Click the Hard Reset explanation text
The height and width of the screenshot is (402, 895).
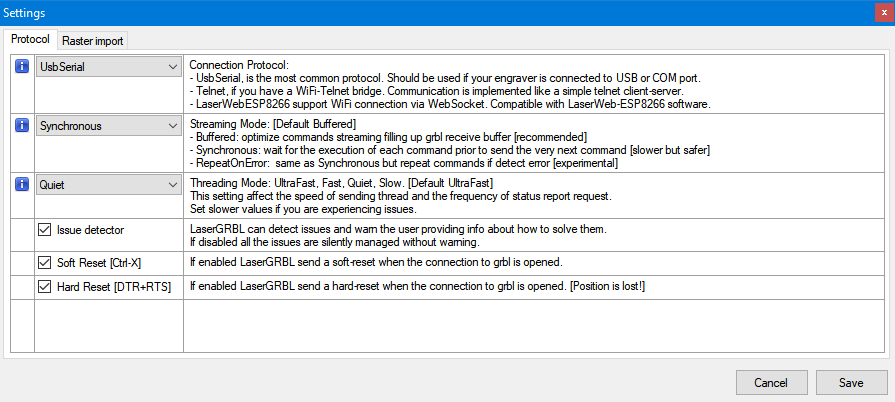point(417,287)
